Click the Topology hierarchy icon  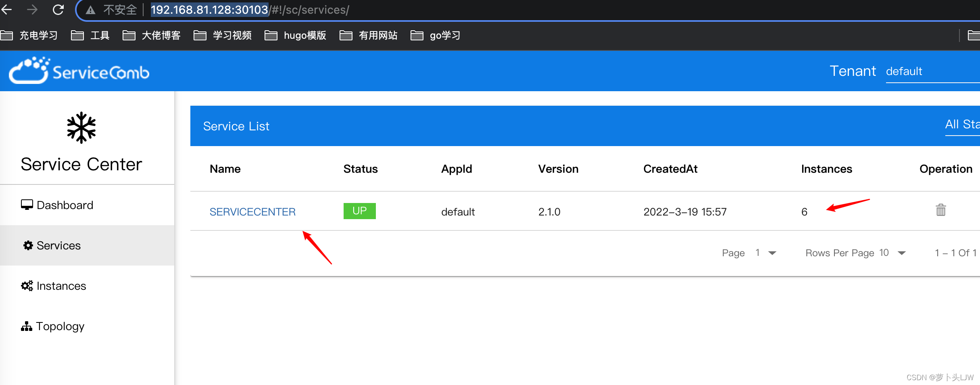(27, 326)
